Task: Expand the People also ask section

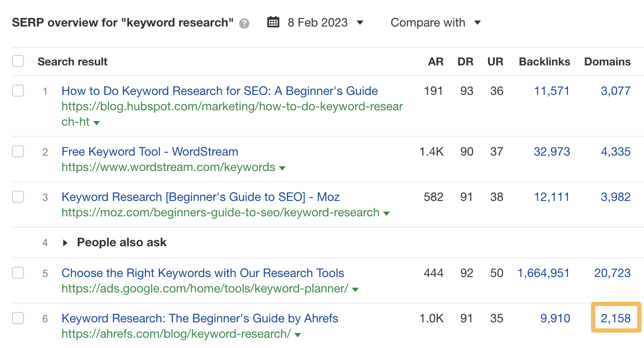Action: pos(65,242)
